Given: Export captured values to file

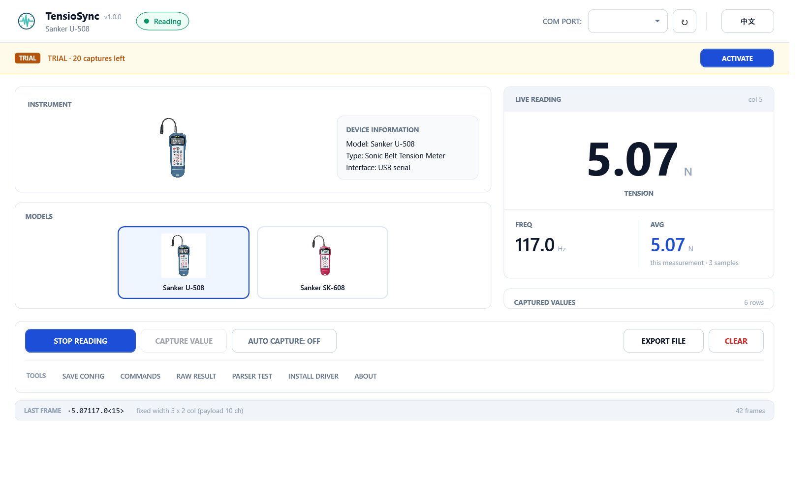Looking at the screenshot, I should [x=663, y=341].
